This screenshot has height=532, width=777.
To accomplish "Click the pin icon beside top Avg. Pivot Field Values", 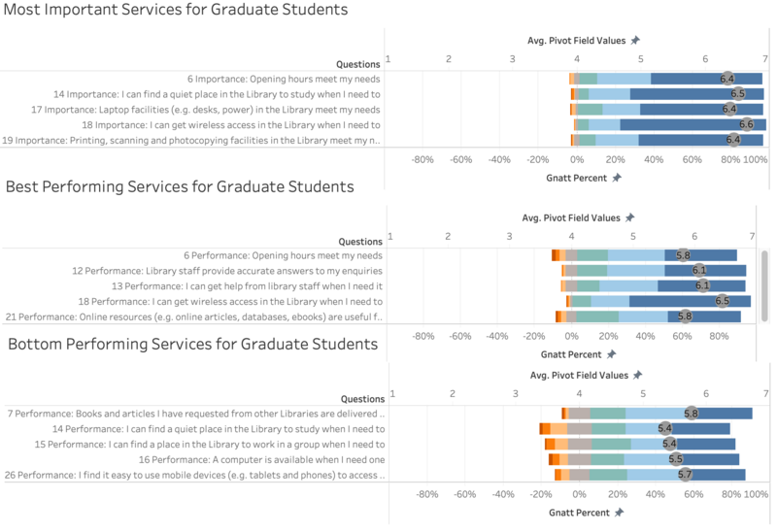I will pos(635,41).
